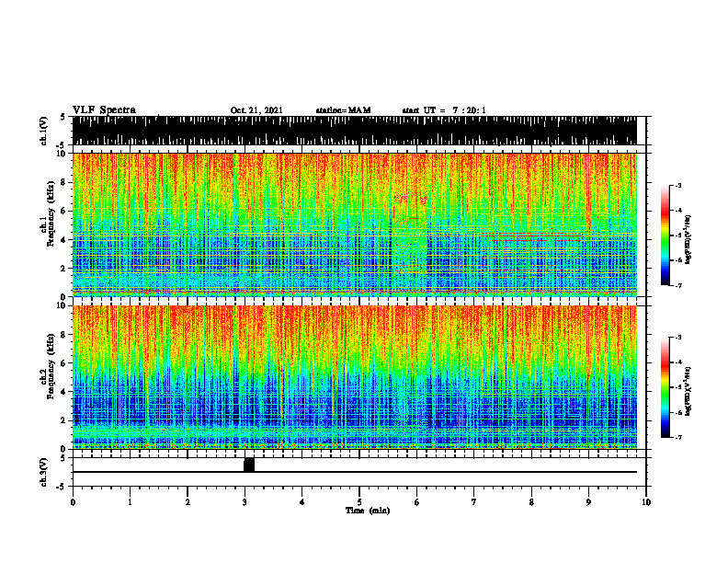The height and width of the screenshot is (563, 728).
Task: Click the '-3' label on ch.2 color bar
Action: pos(678,338)
